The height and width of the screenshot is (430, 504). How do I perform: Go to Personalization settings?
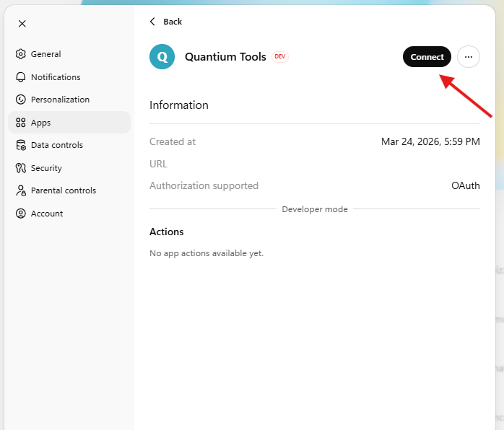coord(69,100)
